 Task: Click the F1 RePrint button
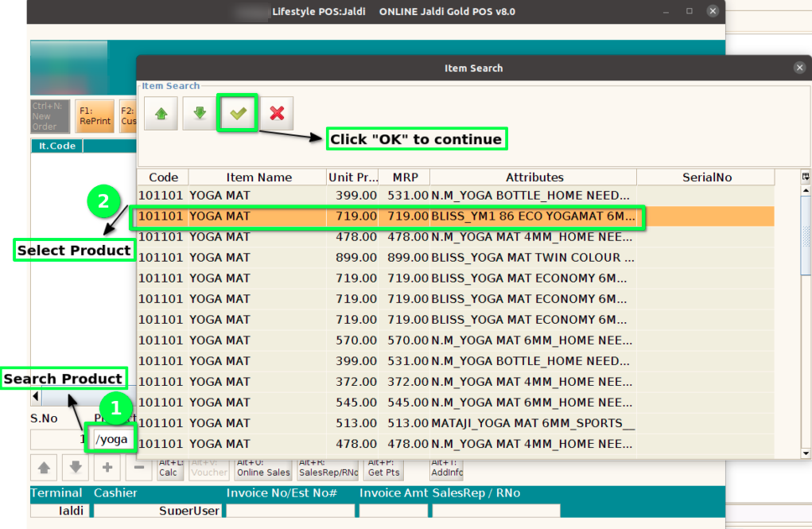pos(95,116)
